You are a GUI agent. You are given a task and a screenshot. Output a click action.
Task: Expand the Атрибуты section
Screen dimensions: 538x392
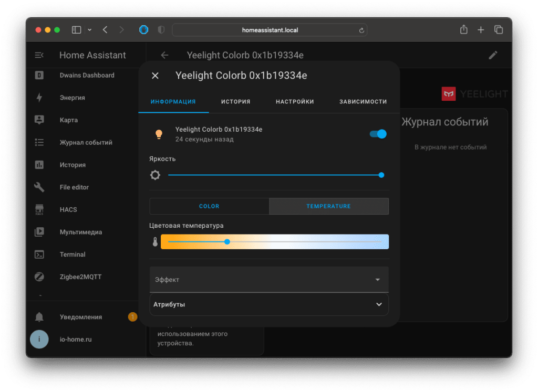[269, 304]
